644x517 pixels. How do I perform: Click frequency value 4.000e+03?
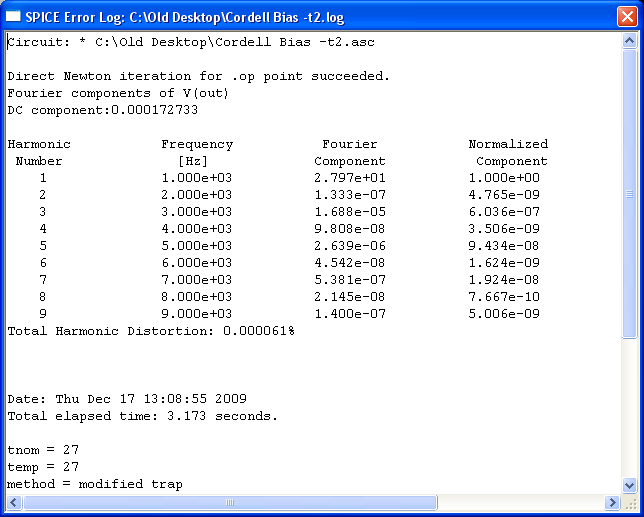[197, 229]
